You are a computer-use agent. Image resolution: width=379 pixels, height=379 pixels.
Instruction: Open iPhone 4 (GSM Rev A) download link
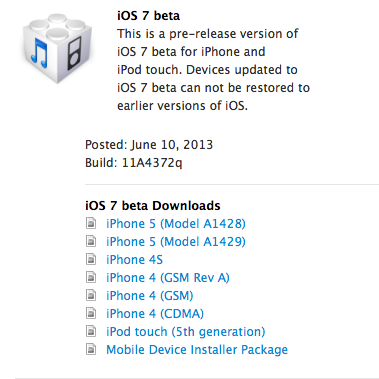pos(168,278)
